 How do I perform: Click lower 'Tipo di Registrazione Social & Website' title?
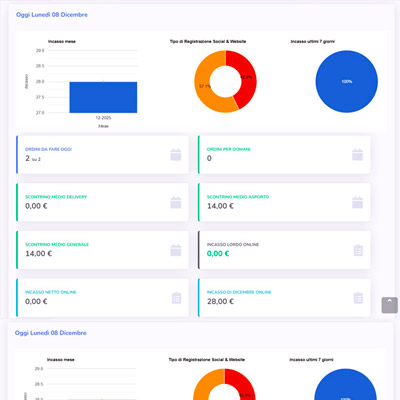(x=206, y=360)
